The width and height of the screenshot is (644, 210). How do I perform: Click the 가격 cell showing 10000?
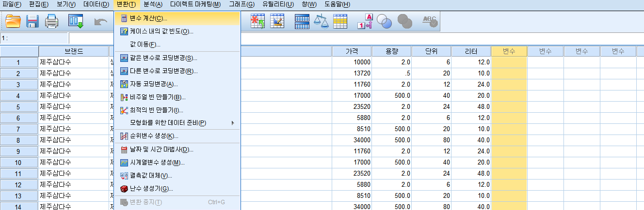[x=352, y=62]
